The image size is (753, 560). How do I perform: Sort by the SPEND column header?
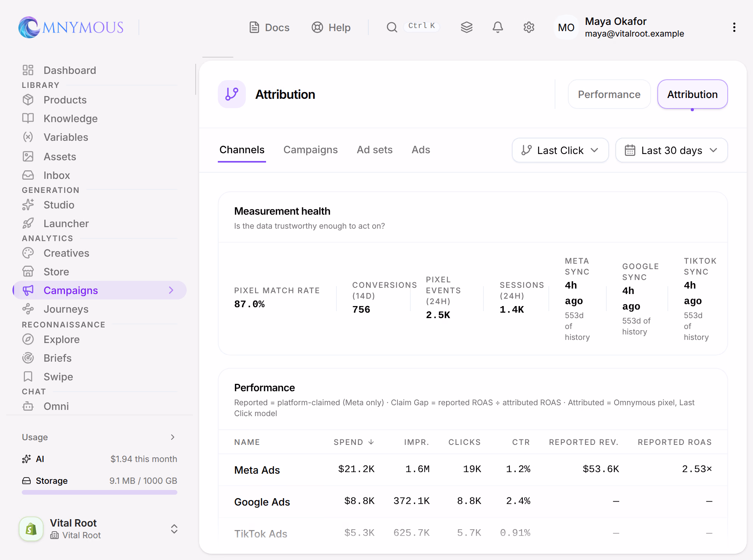[x=354, y=442]
